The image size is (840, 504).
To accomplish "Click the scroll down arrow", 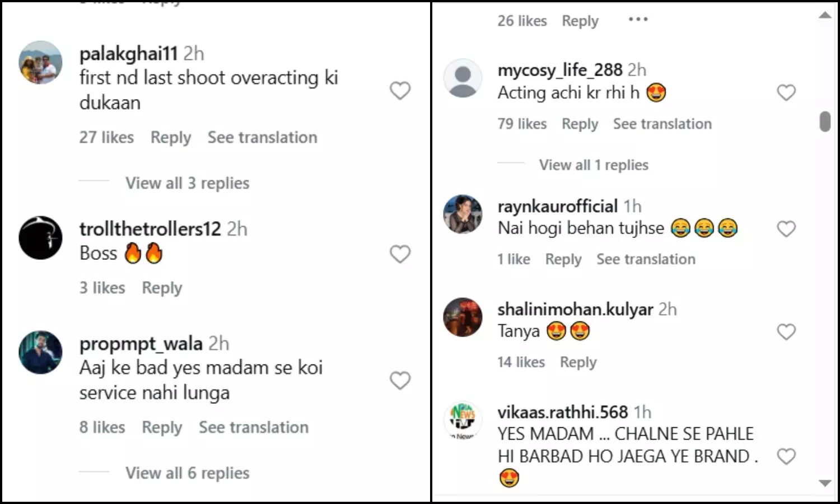I will (x=825, y=483).
